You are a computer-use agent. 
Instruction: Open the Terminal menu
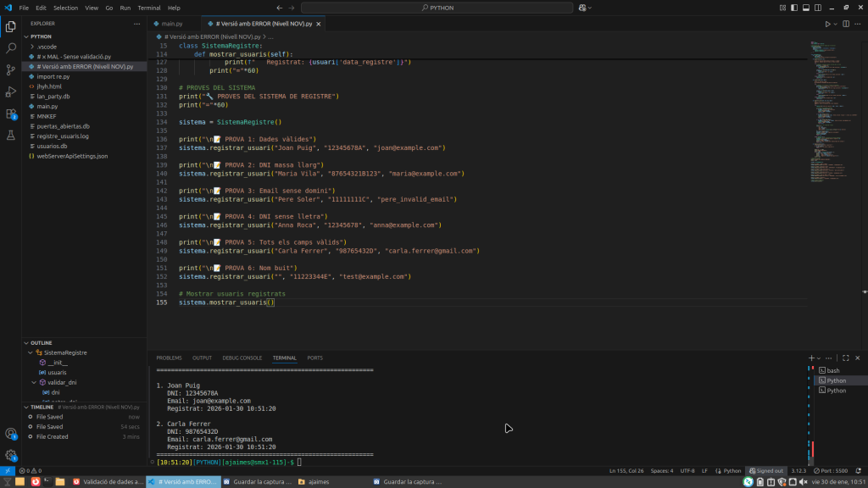tap(149, 8)
